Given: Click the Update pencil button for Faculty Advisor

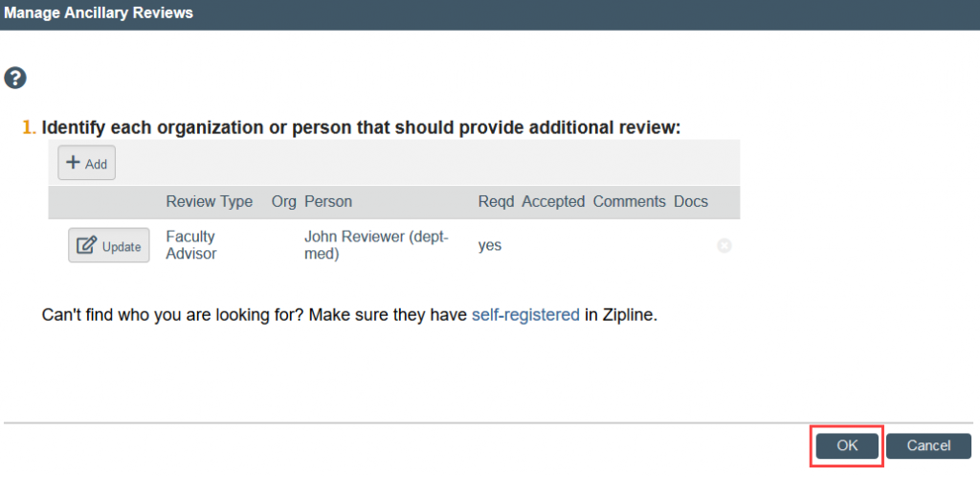Looking at the screenshot, I should (109, 246).
